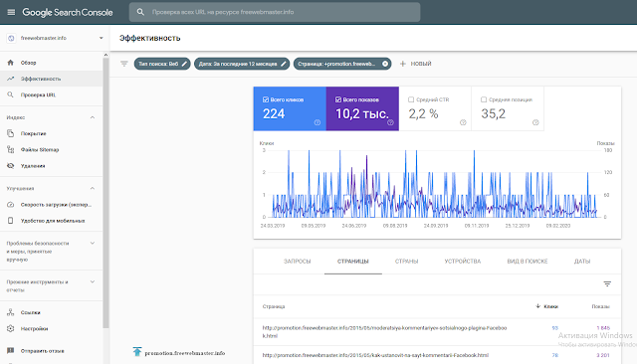
Task: Enable the Средняя позиция checkbox
Action: [x=484, y=99]
